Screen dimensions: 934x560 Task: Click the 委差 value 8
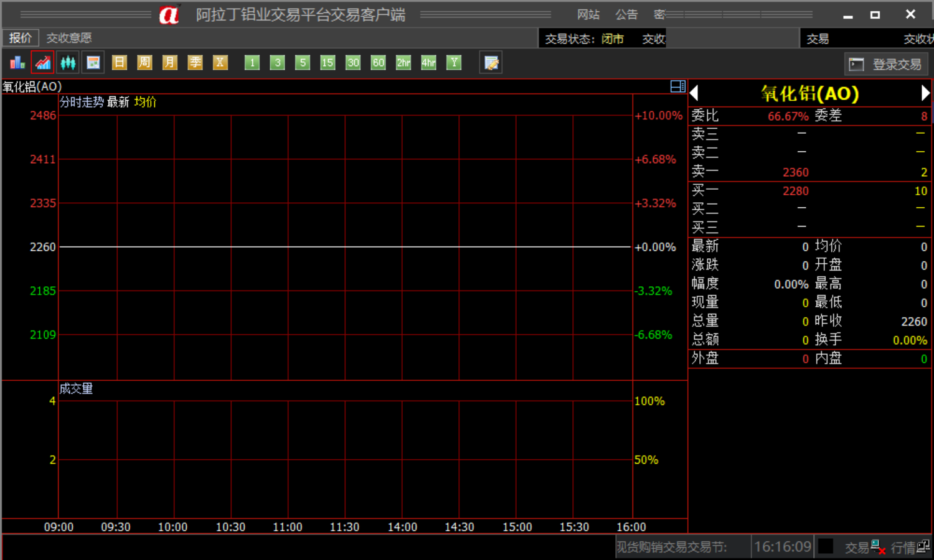point(924,116)
